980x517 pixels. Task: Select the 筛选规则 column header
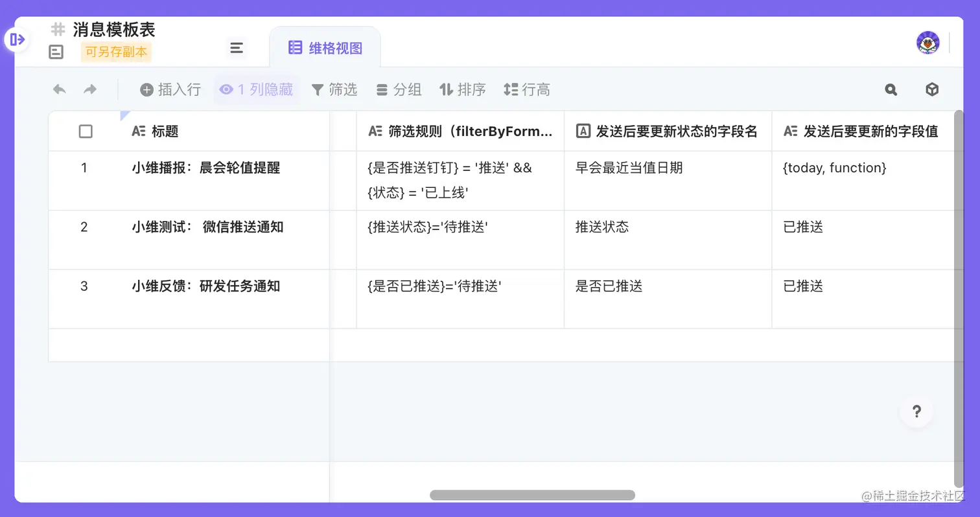point(460,132)
